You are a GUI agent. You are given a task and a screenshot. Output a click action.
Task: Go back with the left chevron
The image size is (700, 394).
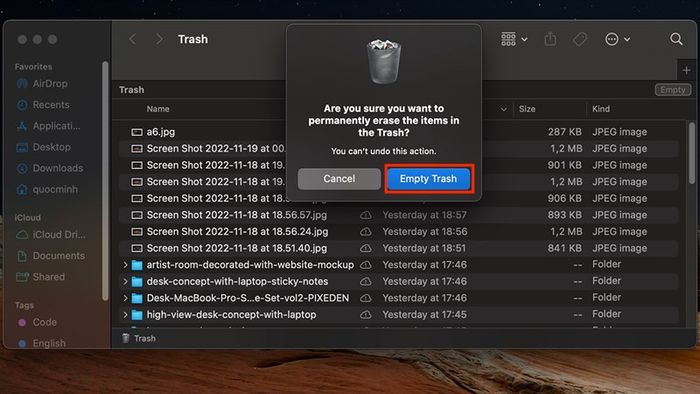[x=132, y=39]
